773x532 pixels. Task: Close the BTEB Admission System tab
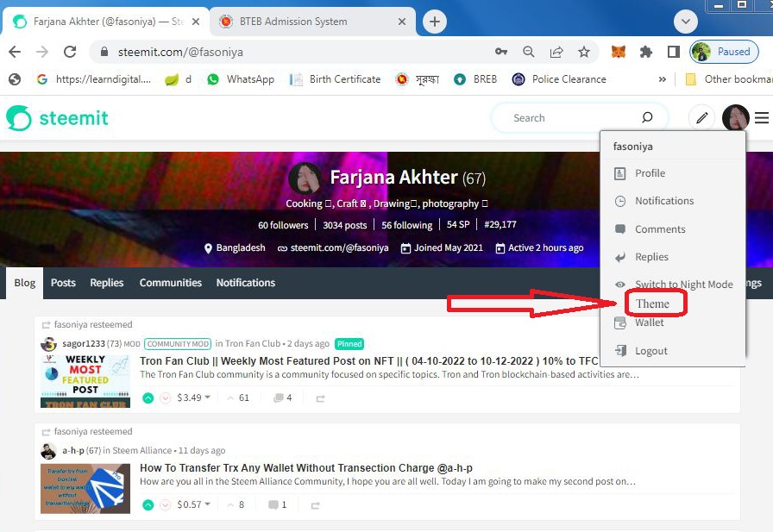(x=402, y=22)
